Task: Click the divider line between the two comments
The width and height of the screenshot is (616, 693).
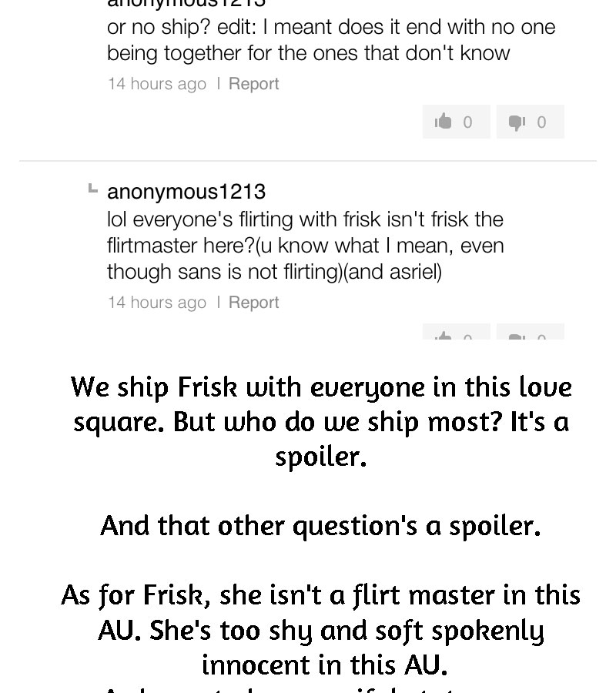Action: (x=308, y=161)
